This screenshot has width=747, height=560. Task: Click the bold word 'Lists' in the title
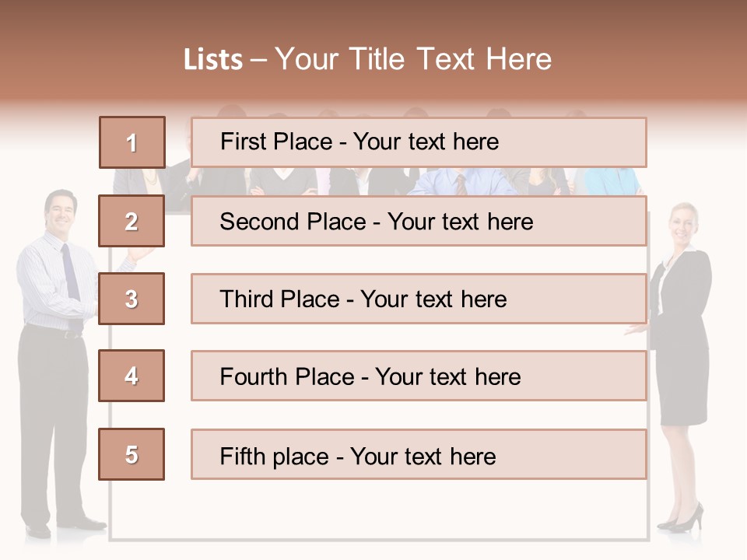(x=213, y=60)
